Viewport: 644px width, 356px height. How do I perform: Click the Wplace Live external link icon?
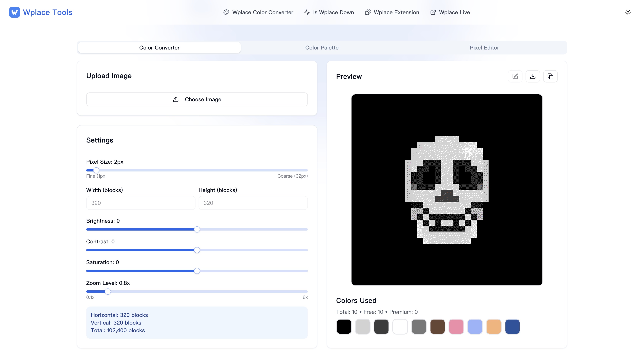(x=433, y=12)
